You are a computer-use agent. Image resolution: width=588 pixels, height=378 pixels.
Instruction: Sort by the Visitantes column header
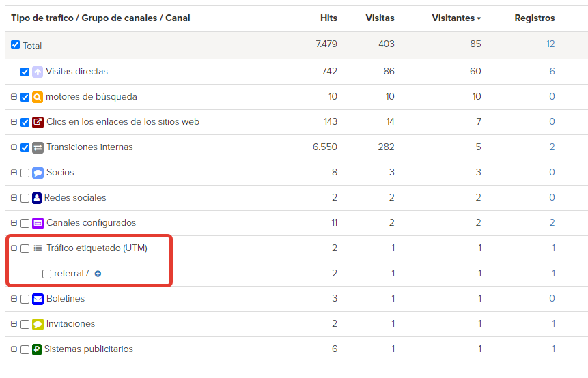pyautogui.click(x=456, y=18)
